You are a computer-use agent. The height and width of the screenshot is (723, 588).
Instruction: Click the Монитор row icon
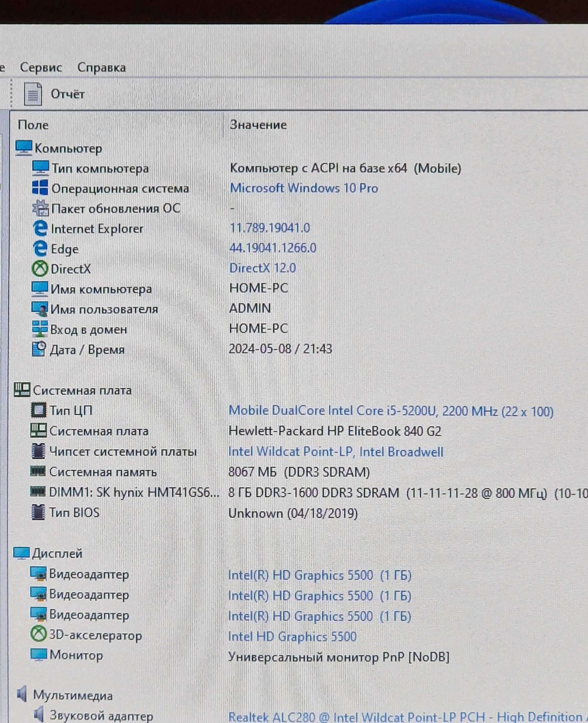(38, 654)
